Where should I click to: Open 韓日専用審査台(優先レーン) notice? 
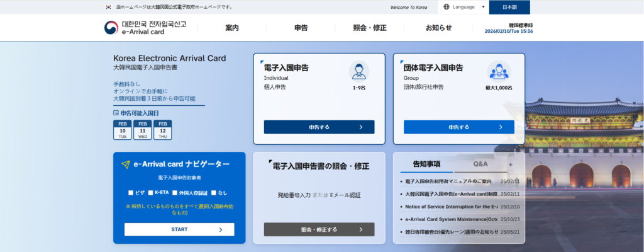(x=451, y=232)
